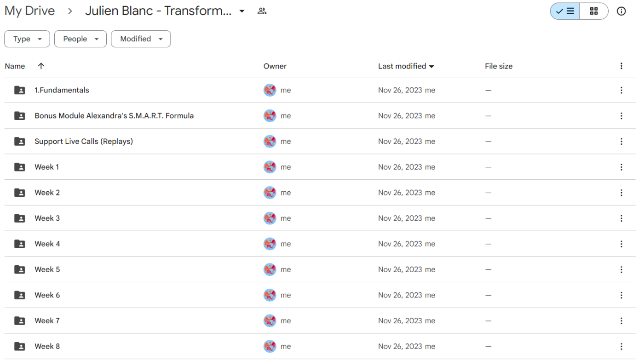This screenshot has height=360, width=644.
Task: Open the Modified filter menu
Action: tap(141, 39)
